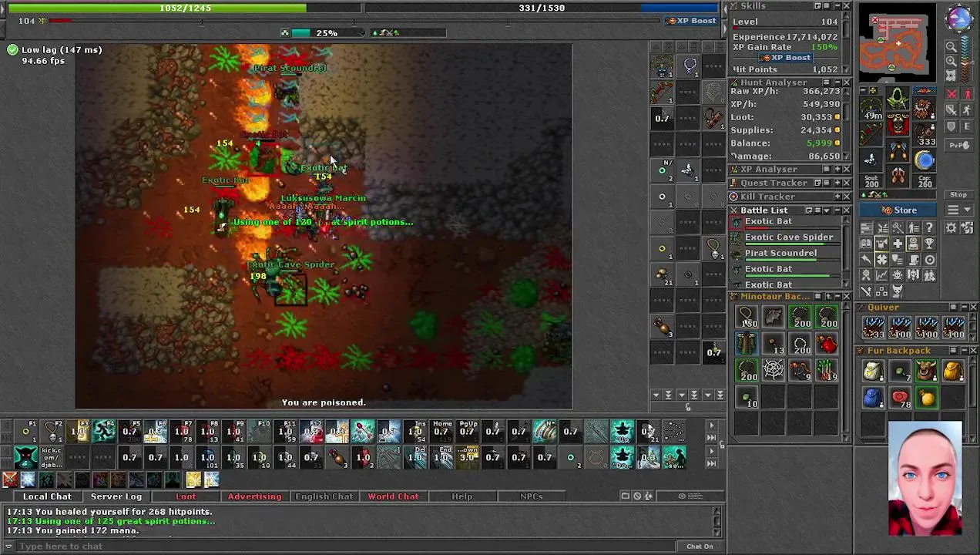Collapse the Skills panel

(x=837, y=5)
